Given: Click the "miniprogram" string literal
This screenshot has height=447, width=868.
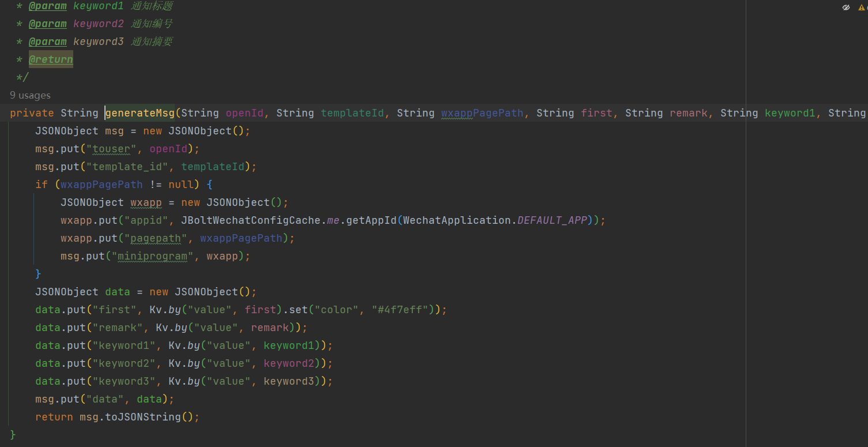Looking at the screenshot, I should coord(152,256).
